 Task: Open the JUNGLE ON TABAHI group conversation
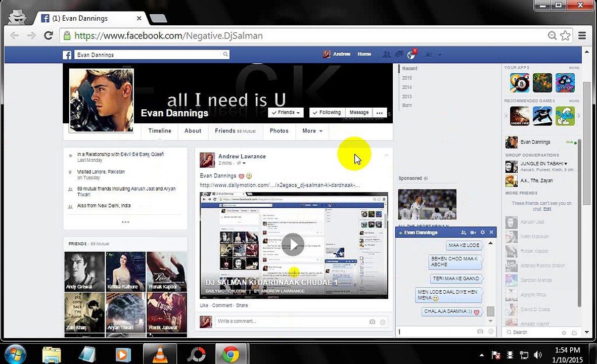tap(541, 166)
